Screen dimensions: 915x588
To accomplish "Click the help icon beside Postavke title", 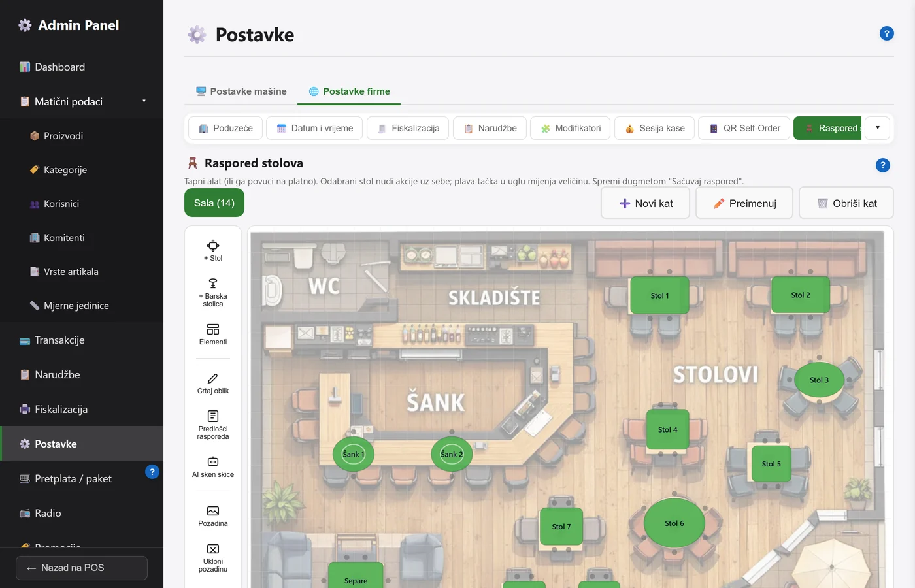I will click(x=887, y=33).
